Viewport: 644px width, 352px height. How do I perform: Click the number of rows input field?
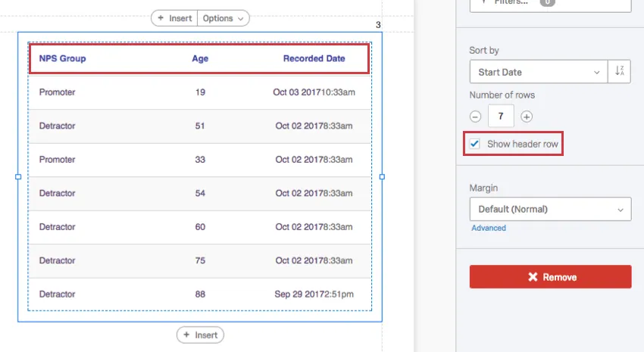coord(501,117)
